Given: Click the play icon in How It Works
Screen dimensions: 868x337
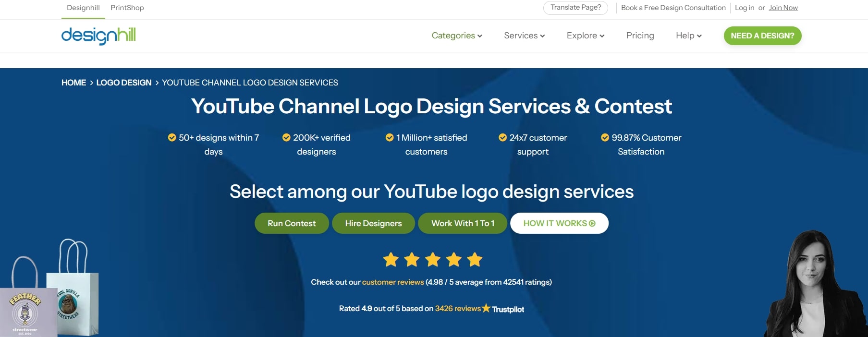Looking at the screenshot, I should click(592, 223).
